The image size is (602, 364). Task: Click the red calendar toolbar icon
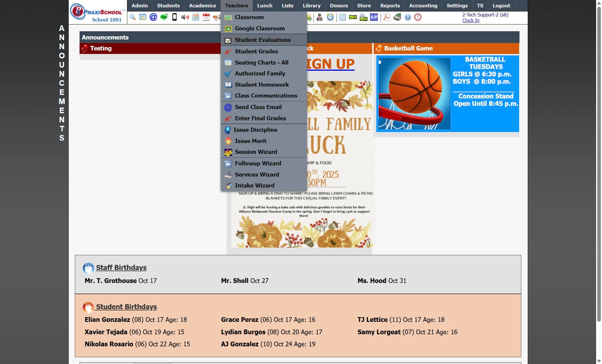point(206,17)
